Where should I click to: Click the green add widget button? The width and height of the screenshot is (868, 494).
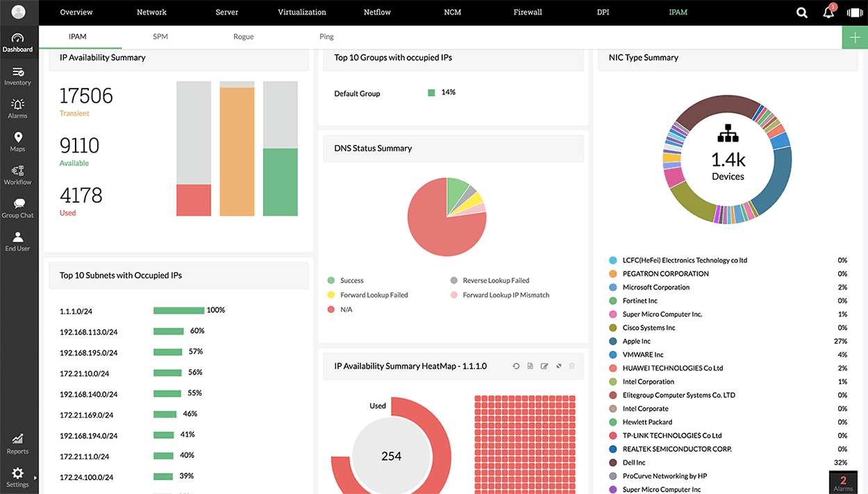tap(855, 37)
